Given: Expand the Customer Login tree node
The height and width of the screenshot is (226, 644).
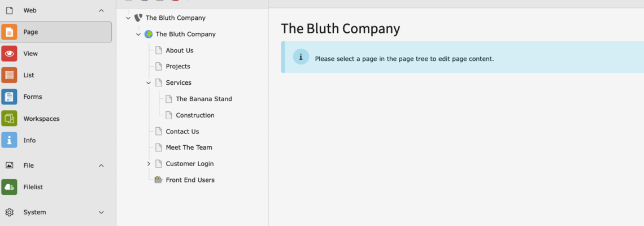Looking at the screenshot, I should 149,164.
